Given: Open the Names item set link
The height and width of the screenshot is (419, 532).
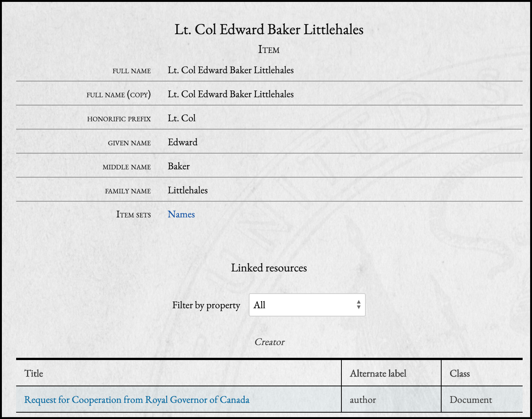Looking at the screenshot, I should pyautogui.click(x=181, y=214).
